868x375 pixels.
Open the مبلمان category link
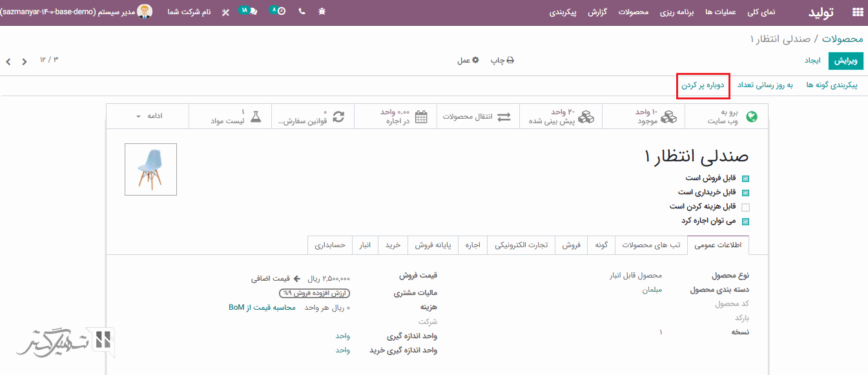(652, 290)
